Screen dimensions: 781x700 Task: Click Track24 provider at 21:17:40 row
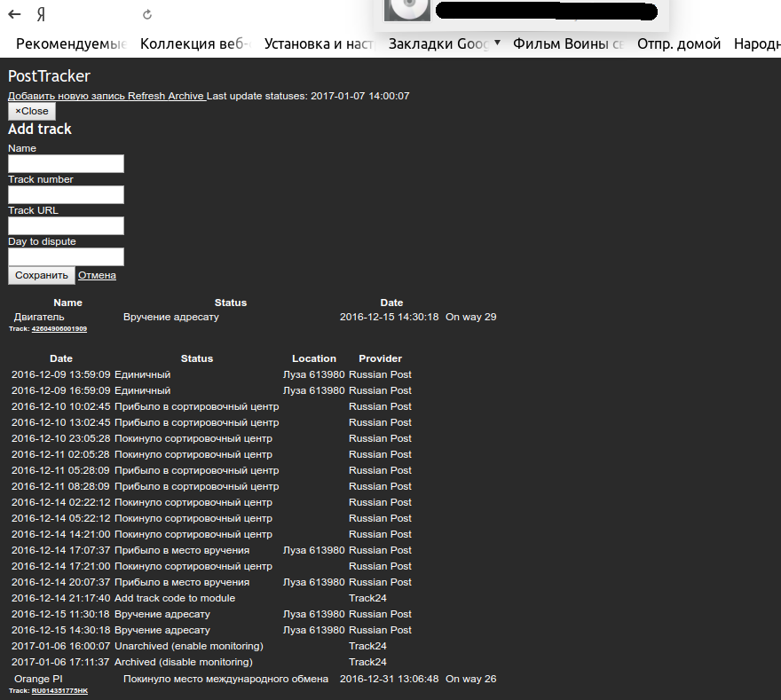click(367, 599)
